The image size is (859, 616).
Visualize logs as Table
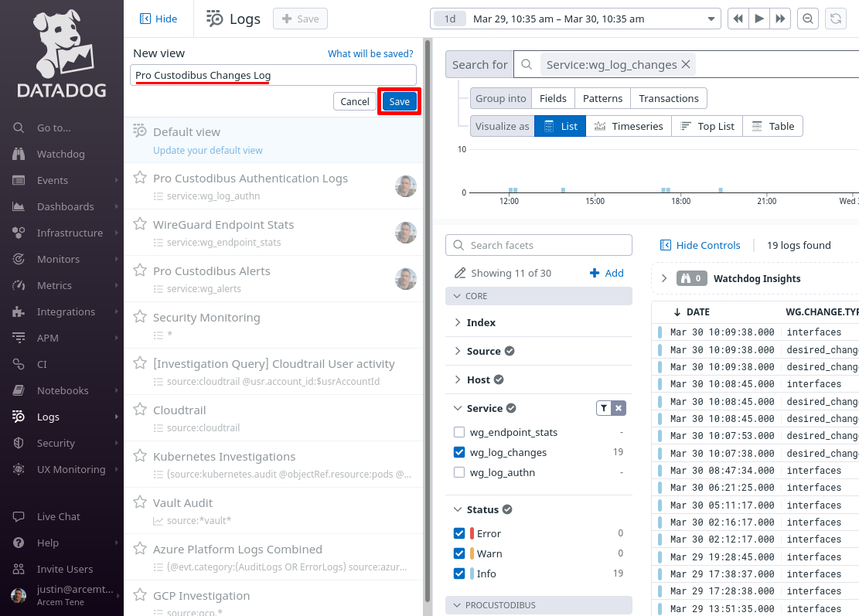coord(773,127)
